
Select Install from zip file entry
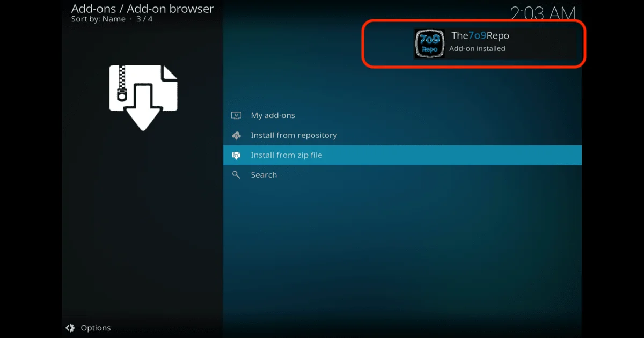click(286, 155)
